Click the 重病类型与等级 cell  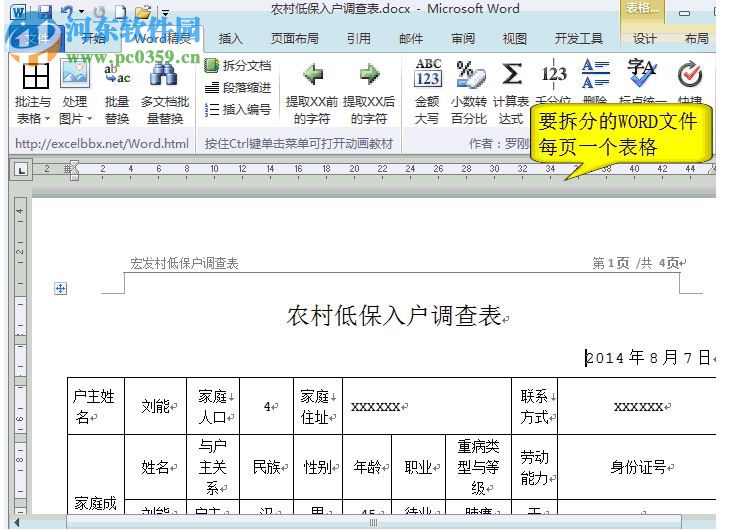coord(478,467)
